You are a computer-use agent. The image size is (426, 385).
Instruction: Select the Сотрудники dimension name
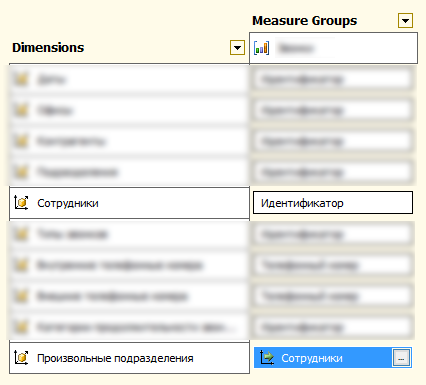click(x=68, y=203)
